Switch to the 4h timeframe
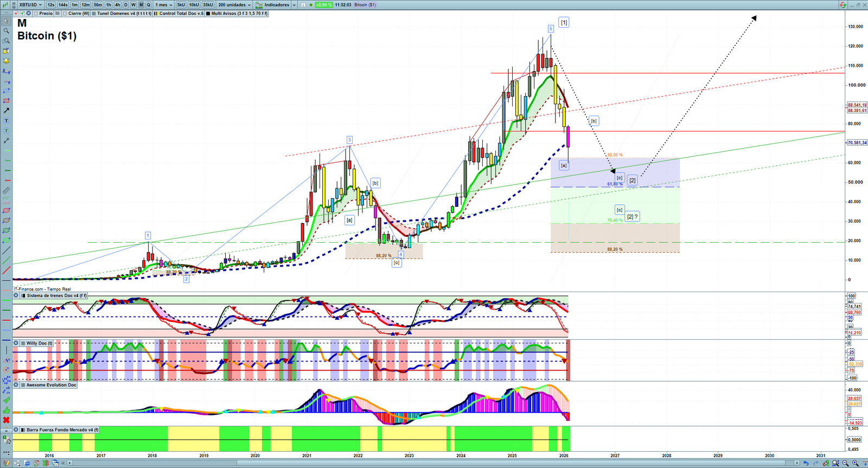 coord(117,5)
